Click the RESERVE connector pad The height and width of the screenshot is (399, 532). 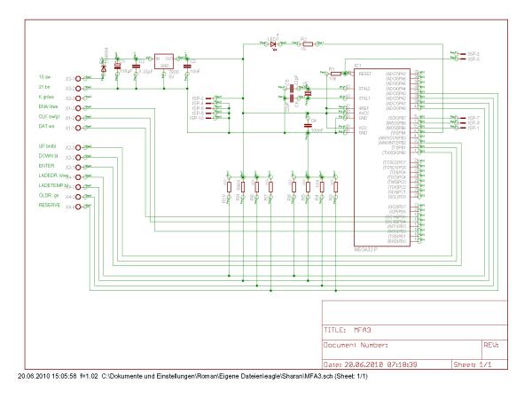tap(78, 207)
